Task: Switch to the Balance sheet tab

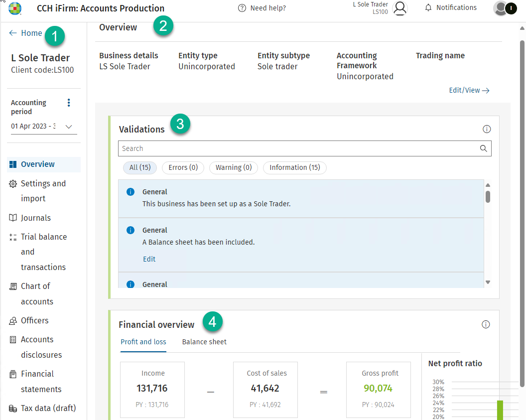Action: (x=204, y=342)
